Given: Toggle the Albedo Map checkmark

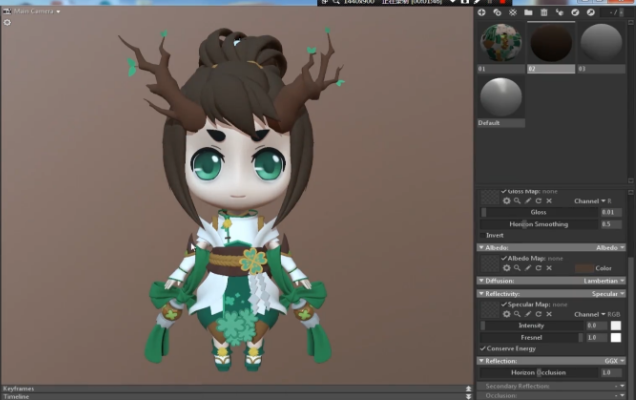Looking at the screenshot, I should 504,258.
